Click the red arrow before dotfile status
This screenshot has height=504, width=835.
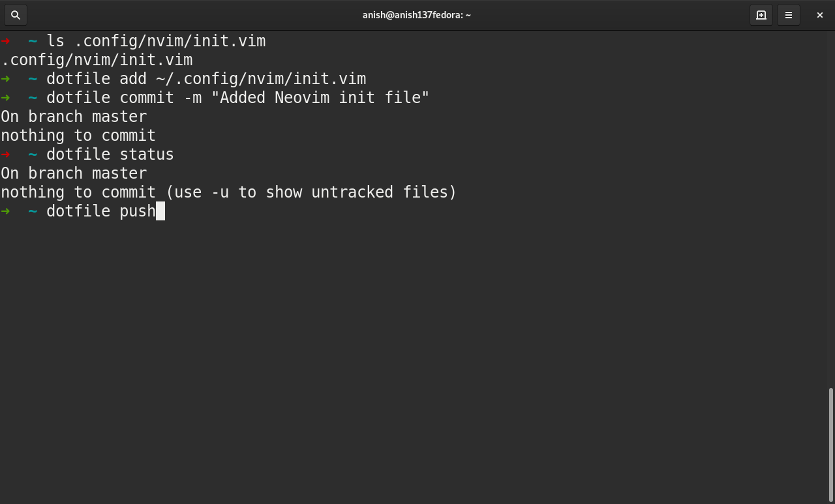[x=6, y=155]
